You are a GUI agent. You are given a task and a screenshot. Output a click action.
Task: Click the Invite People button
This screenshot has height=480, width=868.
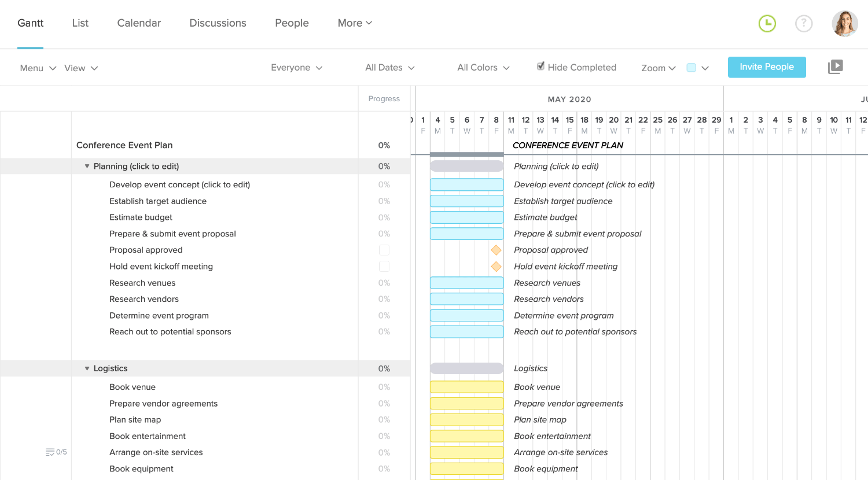tap(767, 67)
